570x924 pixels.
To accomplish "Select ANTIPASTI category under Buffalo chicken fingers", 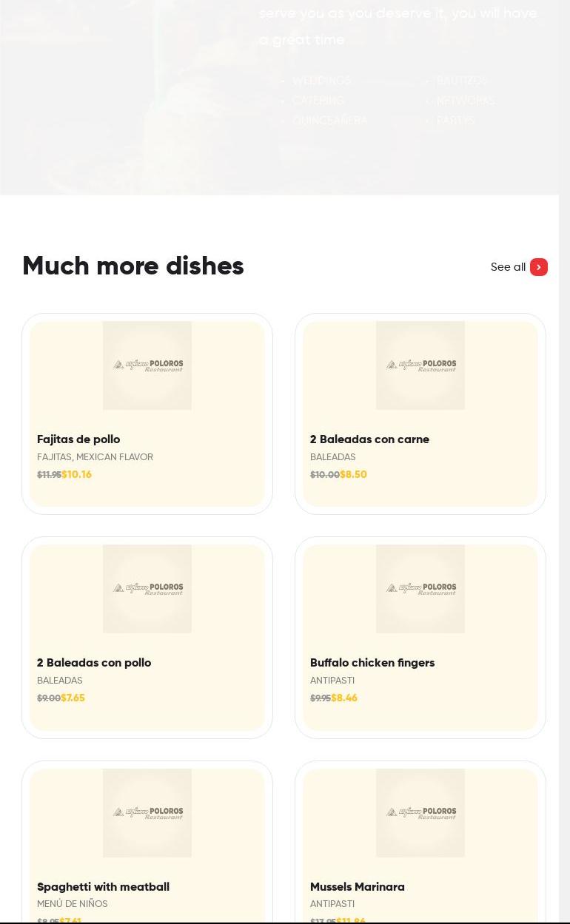I will point(332,681).
